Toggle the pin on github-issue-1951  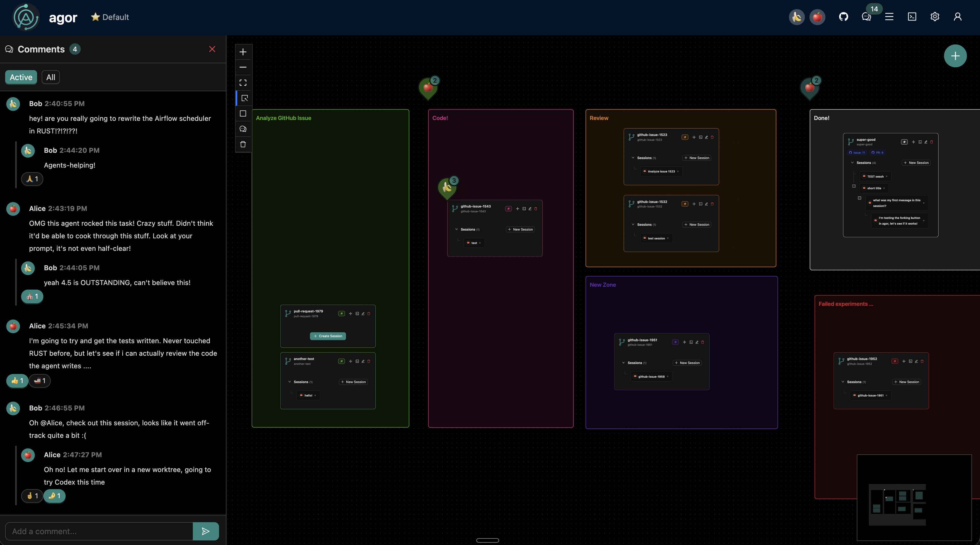pyautogui.click(x=675, y=342)
